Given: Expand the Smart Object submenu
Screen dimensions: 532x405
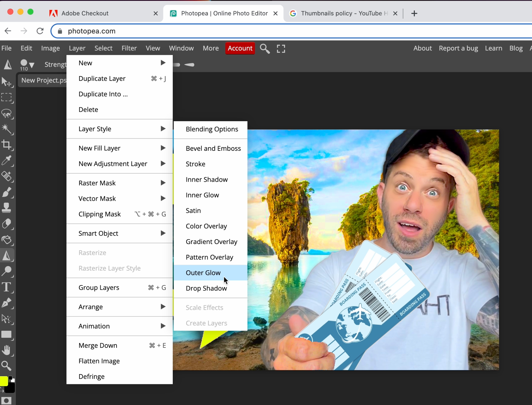Looking at the screenshot, I should point(120,233).
